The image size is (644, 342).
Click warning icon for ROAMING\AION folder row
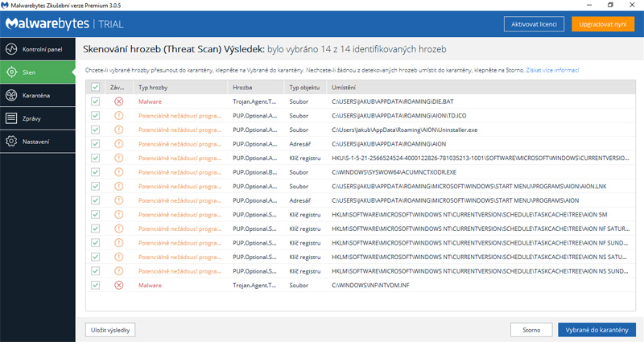click(x=118, y=144)
